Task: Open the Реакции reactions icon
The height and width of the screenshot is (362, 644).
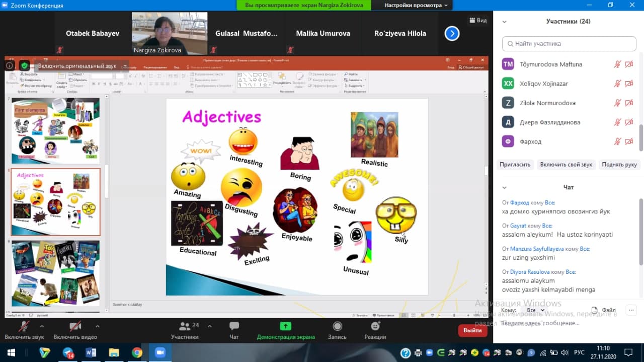Action: pyautogui.click(x=375, y=326)
